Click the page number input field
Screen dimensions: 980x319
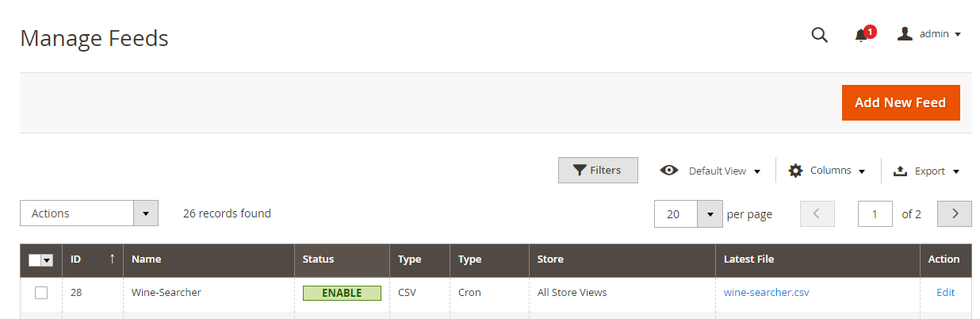[875, 213]
